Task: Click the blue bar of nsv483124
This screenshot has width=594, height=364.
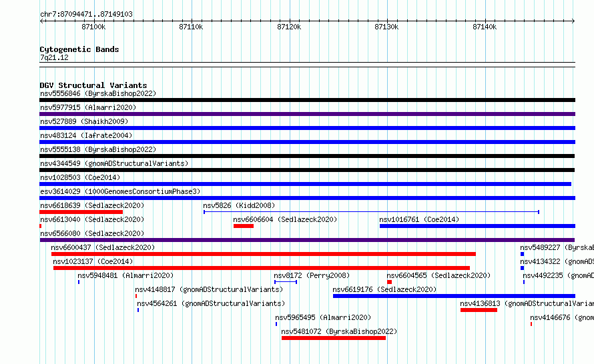Action: [x=307, y=142]
